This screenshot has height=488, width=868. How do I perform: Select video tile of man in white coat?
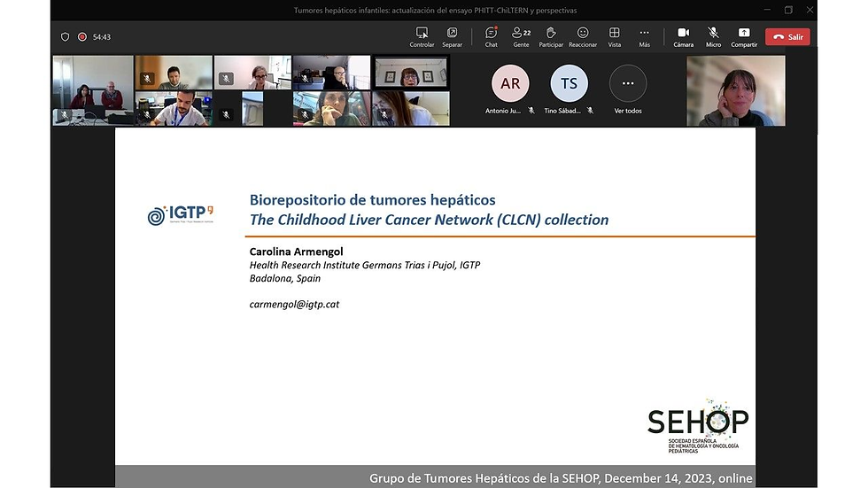(174, 108)
